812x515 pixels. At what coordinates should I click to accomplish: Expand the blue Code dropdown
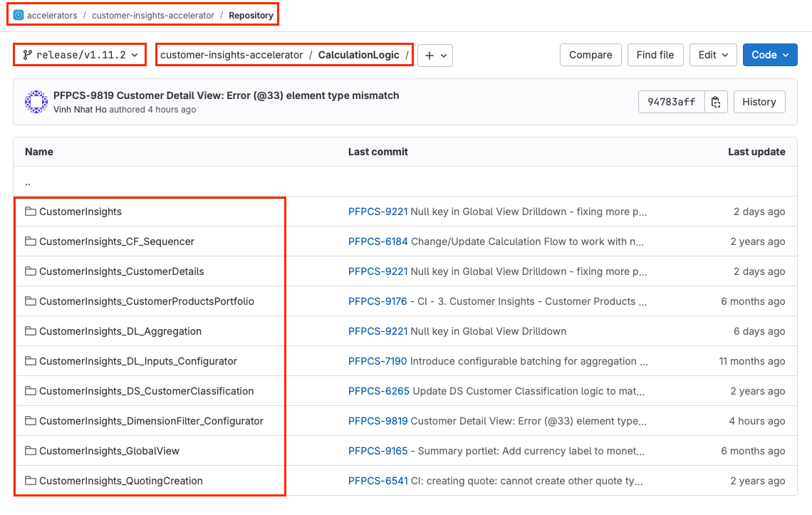pyautogui.click(x=769, y=55)
